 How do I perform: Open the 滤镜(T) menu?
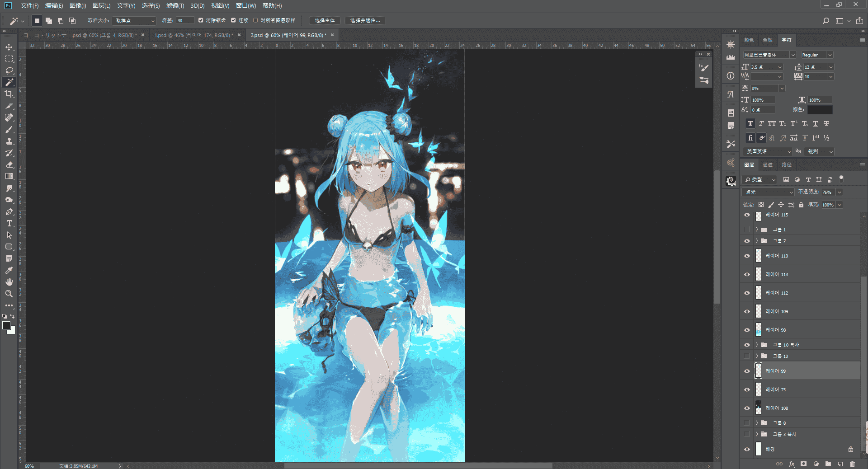pos(175,5)
